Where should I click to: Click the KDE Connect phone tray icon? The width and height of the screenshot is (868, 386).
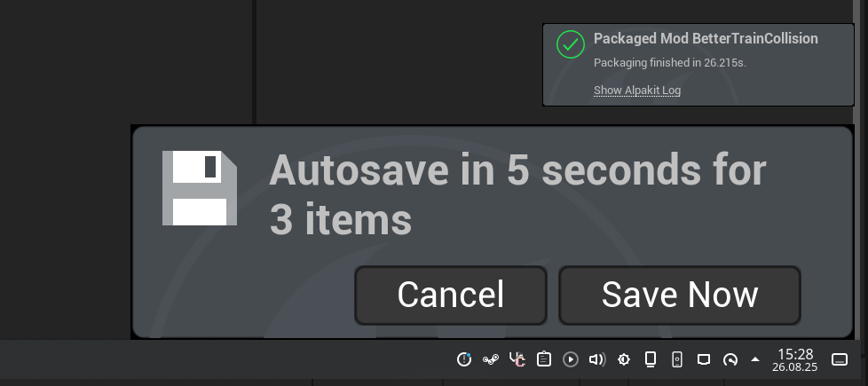click(x=676, y=359)
